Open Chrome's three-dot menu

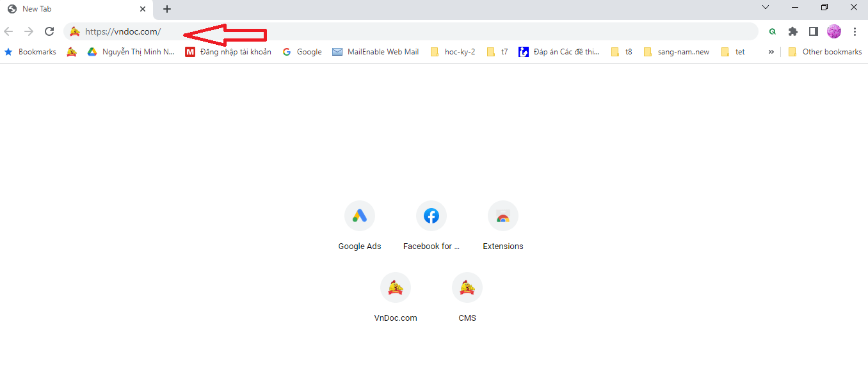[x=855, y=31]
